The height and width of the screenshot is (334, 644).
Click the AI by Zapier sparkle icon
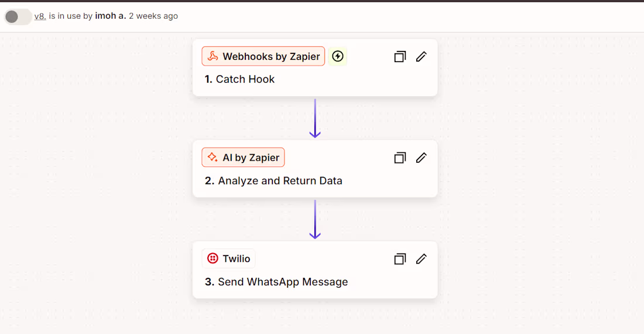click(x=213, y=158)
